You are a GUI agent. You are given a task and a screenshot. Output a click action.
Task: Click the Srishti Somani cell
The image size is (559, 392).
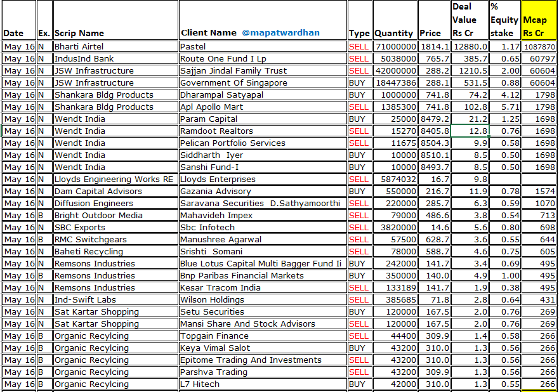pos(263,252)
